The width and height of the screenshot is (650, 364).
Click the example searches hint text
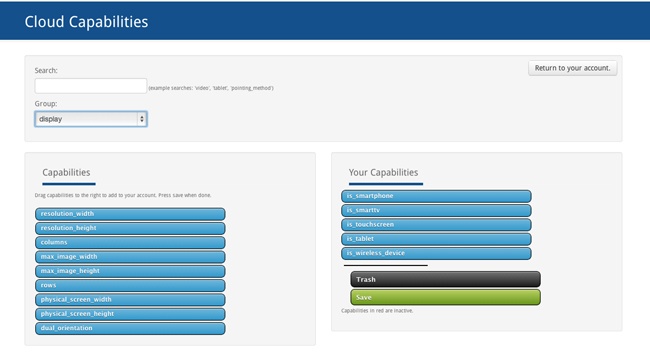[x=211, y=88]
